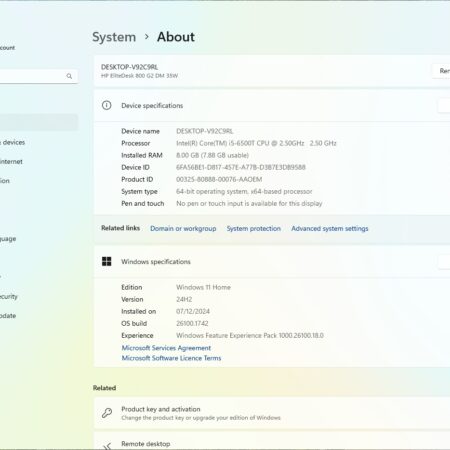Collapse the Windows specifications section header

point(272,262)
